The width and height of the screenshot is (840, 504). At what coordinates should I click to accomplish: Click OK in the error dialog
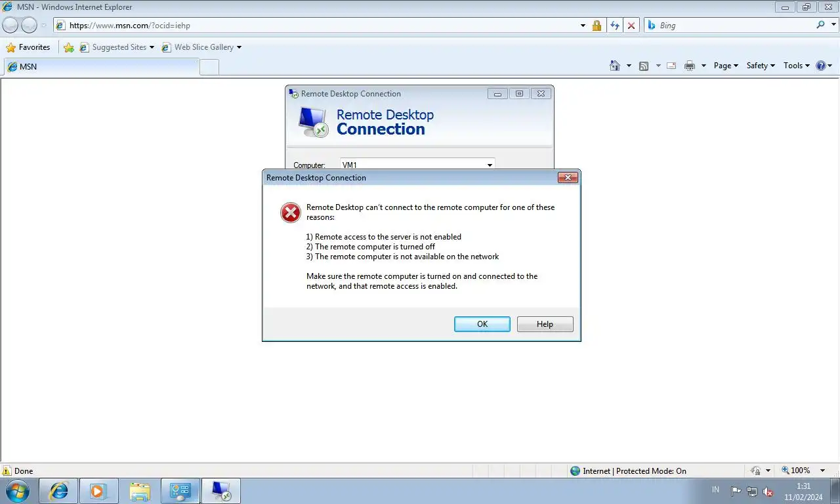click(x=482, y=324)
